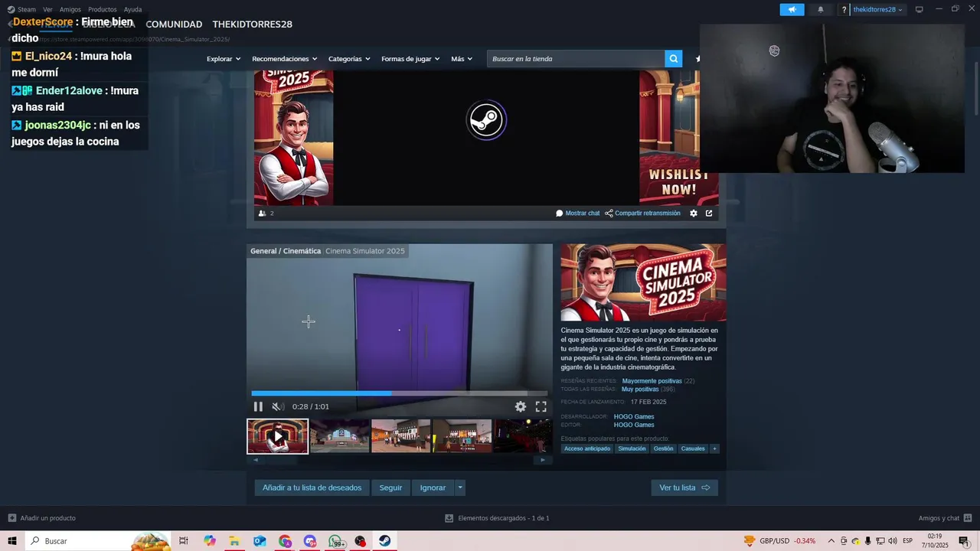The width and height of the screenshot is (980, 551).
Task: Pop out the broadcast in new window
Action: pos(709,214)
